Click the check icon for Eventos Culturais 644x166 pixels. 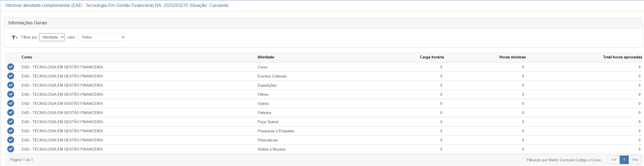11,76
